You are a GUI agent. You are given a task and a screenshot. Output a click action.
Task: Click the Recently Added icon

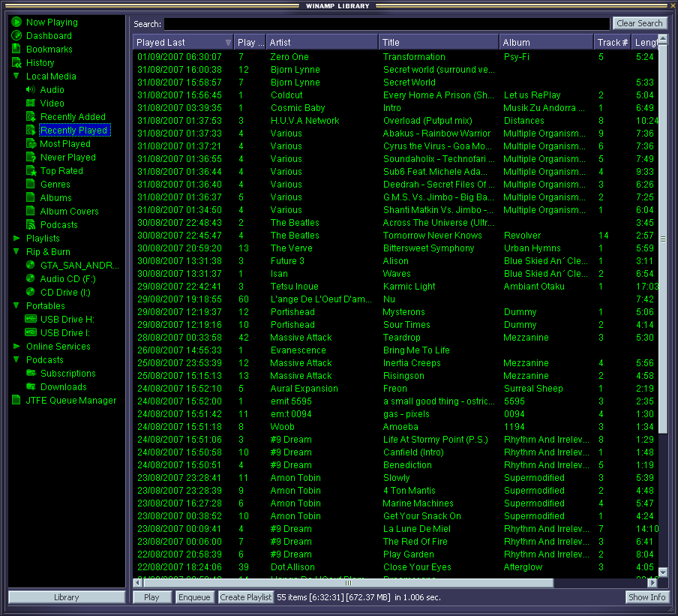coord(31,116)
